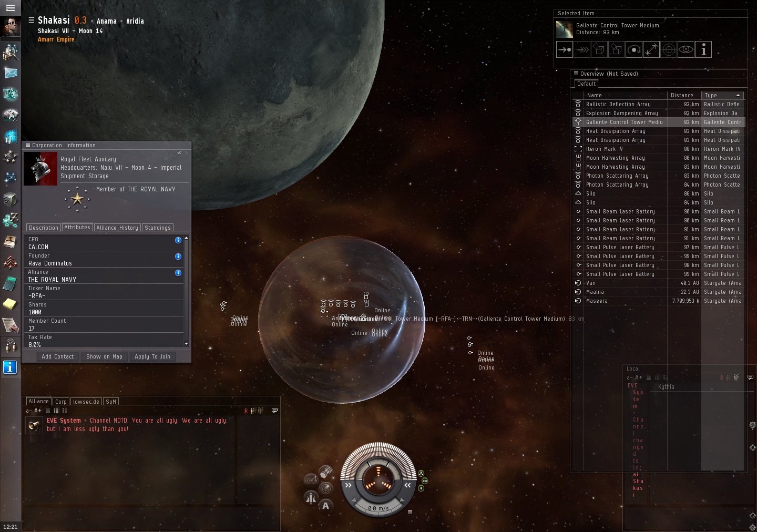The height and width of the screenshot is (532, 757).
Task: Select the Van stargate row
Action: (x=658, y=283)
